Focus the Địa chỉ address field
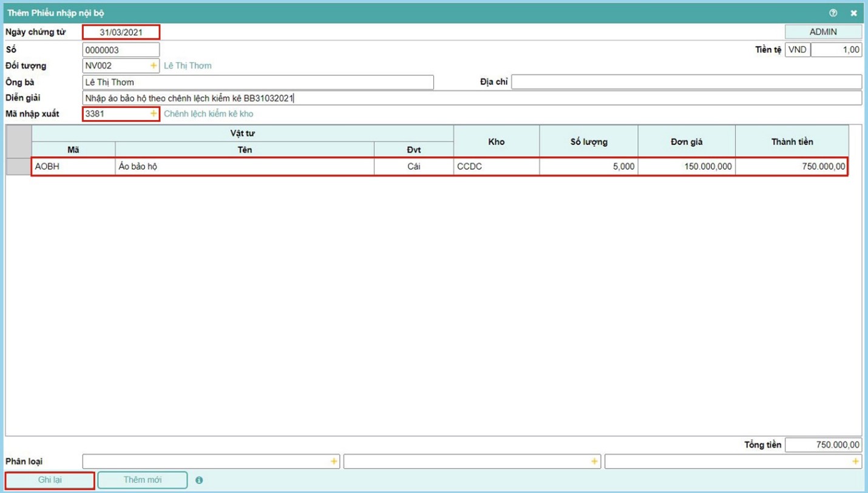Screen dimensions: 868x493 point(686,82)
